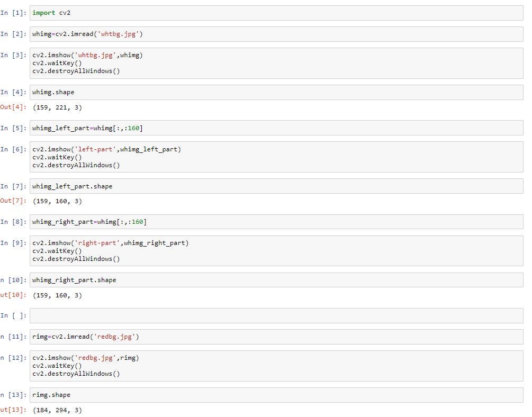
Task: Click the Out[7] result (159, 160, 3)
Action: pyautogui.click(x=57, y=201)
